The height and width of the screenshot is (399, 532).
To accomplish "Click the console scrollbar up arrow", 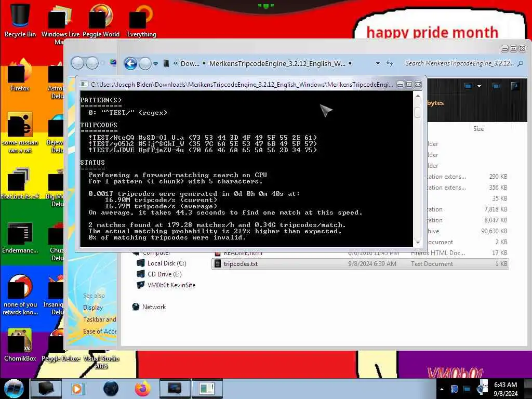I will click(x=418, y=96).
